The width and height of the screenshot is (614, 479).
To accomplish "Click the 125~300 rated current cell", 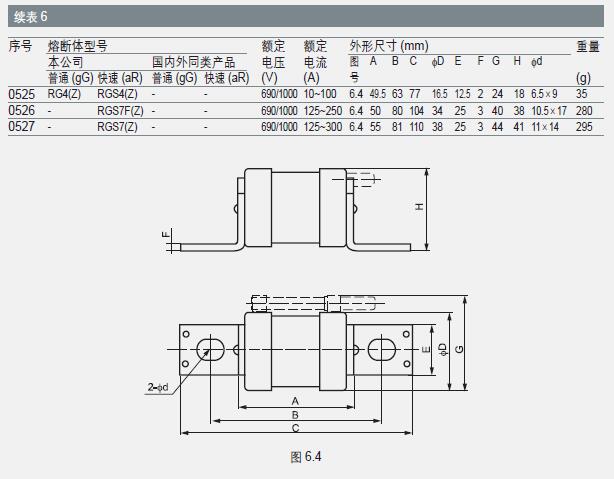I will pos(323,127).
